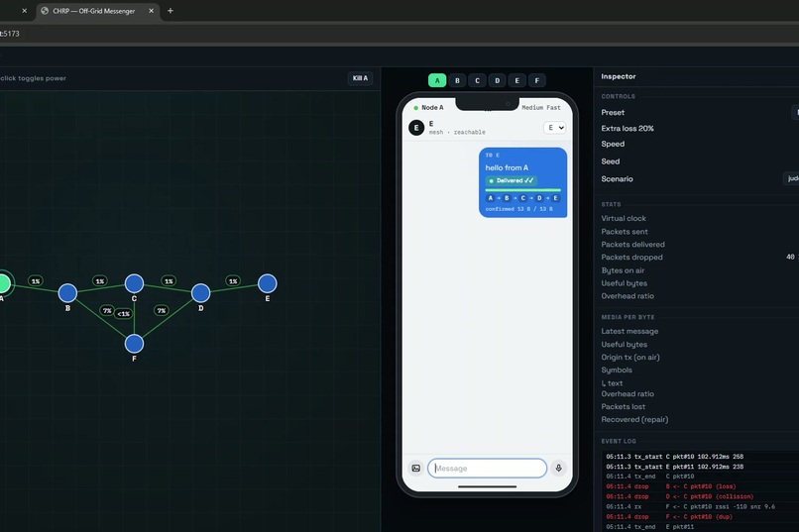Image resolution: width=799 pixels, height=532 pixels.
Task: Click the browser address bar
Action: (399, 34)
